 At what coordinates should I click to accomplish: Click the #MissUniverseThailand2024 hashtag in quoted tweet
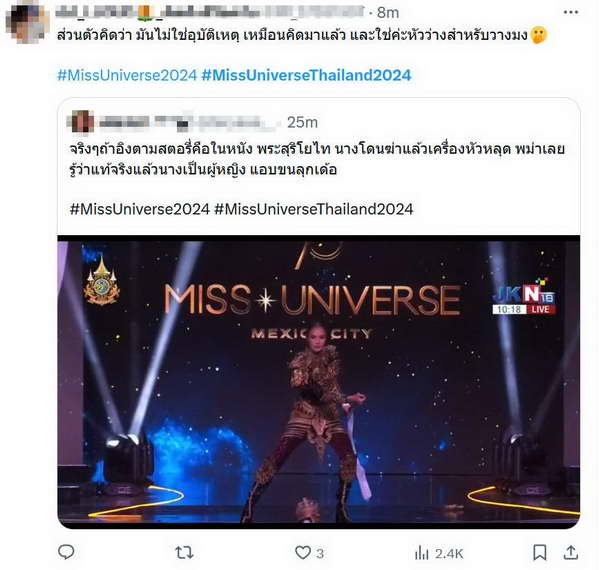point(314,209)
